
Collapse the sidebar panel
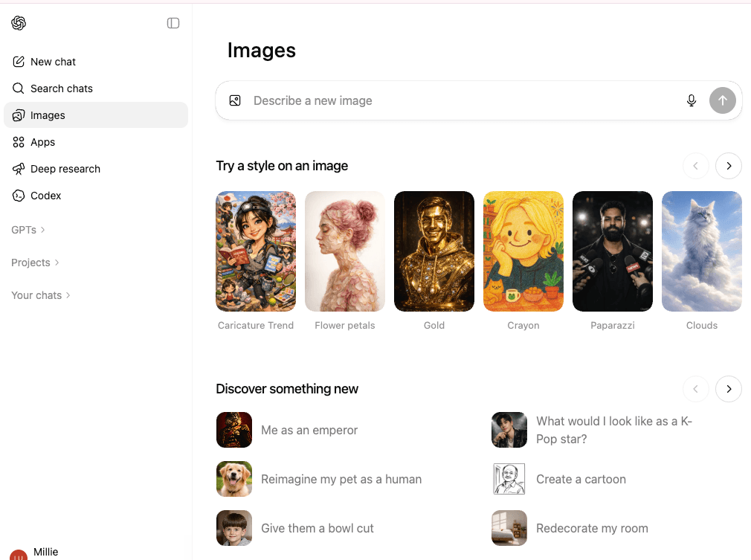[173, 23]
